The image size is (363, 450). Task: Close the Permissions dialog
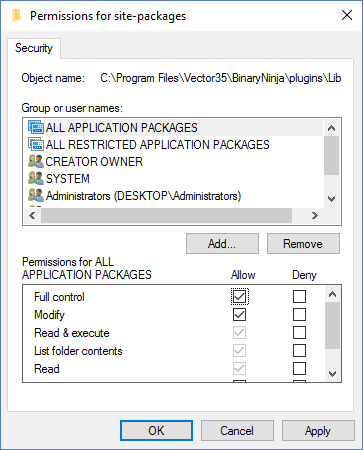point(347,15)
